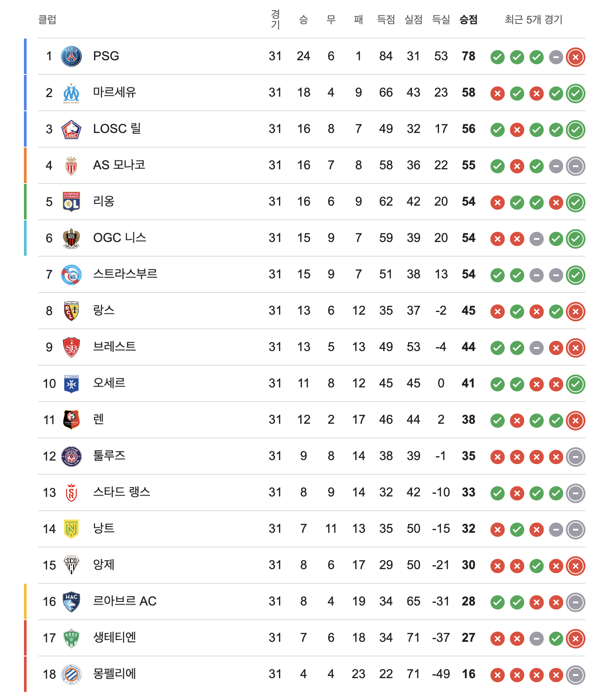The image size is (616, 699).
Task: Click the 최근 5개 경기 header
Action: click(534, 20)
